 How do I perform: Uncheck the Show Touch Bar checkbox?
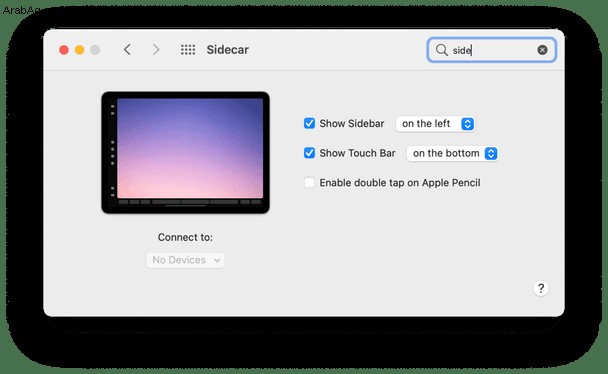(x=309, y=153)
